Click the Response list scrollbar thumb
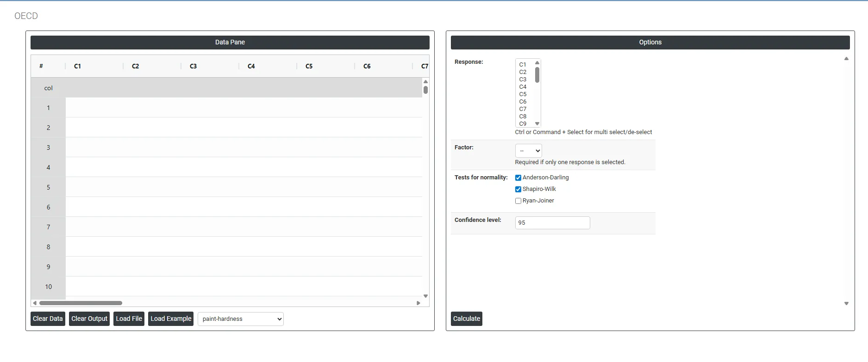The width and height of the screenshot is (868, 362). [x=537, y=75]
